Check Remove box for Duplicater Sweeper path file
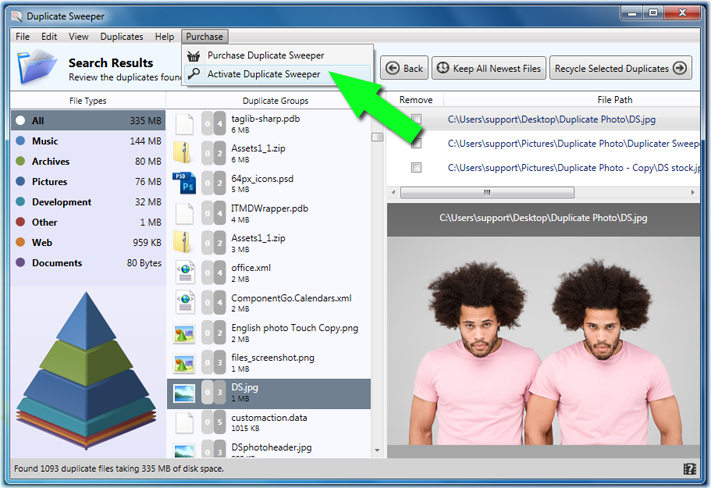 click(416, 144)
